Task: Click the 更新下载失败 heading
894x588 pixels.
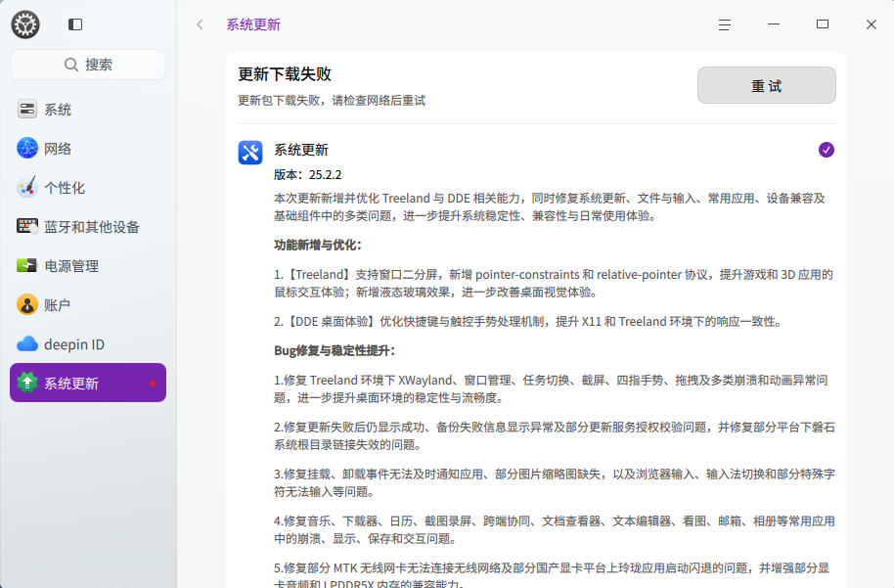Action: [285, 74]
